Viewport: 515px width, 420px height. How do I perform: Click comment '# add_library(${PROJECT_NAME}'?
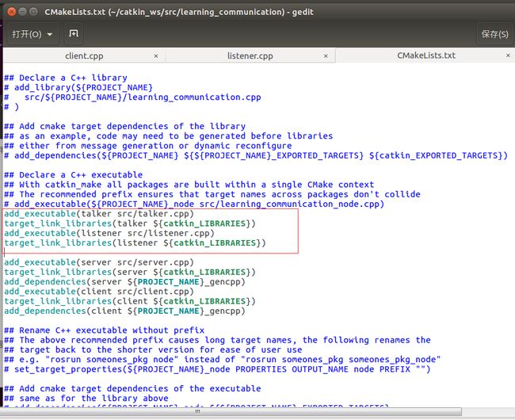tap(78, 88)
